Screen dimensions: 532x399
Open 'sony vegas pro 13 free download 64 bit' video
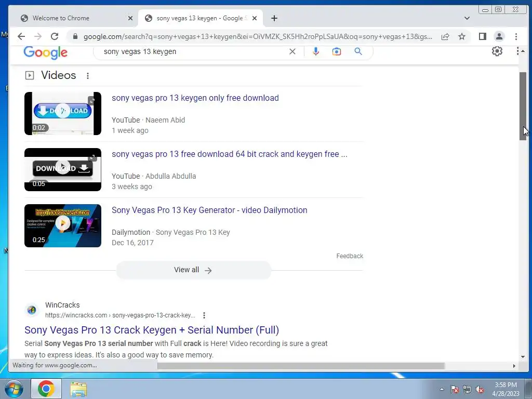(x=229, y=154)
